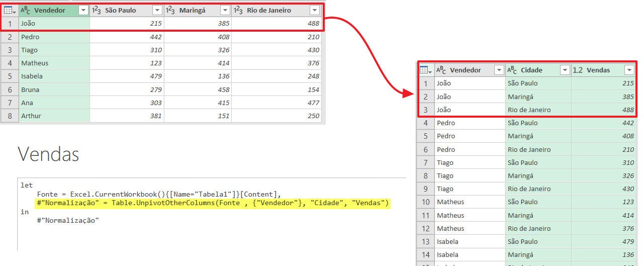Click ABC type icon of Cidade column

(512, 70)
